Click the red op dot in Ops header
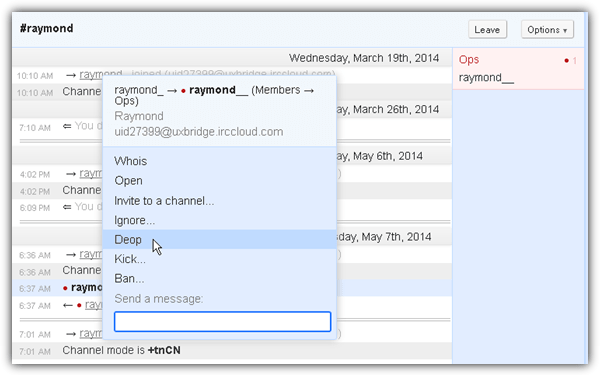The image size is (600, 375). (566, 60)
